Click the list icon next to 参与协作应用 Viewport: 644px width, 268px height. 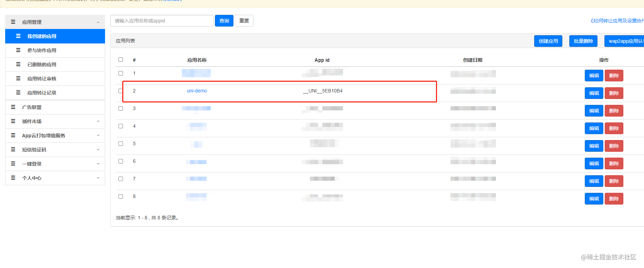coord(18,50)
